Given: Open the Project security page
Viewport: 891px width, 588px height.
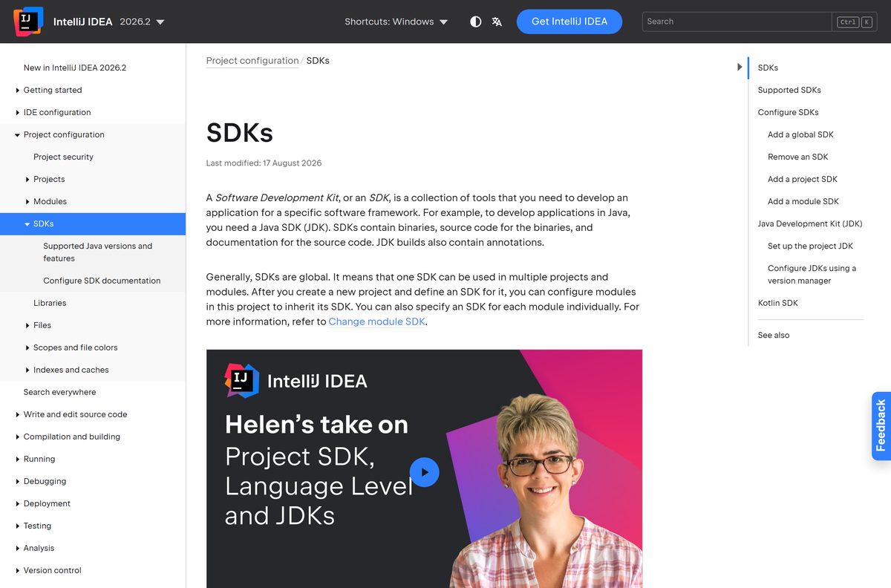Looking at the screenshot, I should click(x=63, y=157).
